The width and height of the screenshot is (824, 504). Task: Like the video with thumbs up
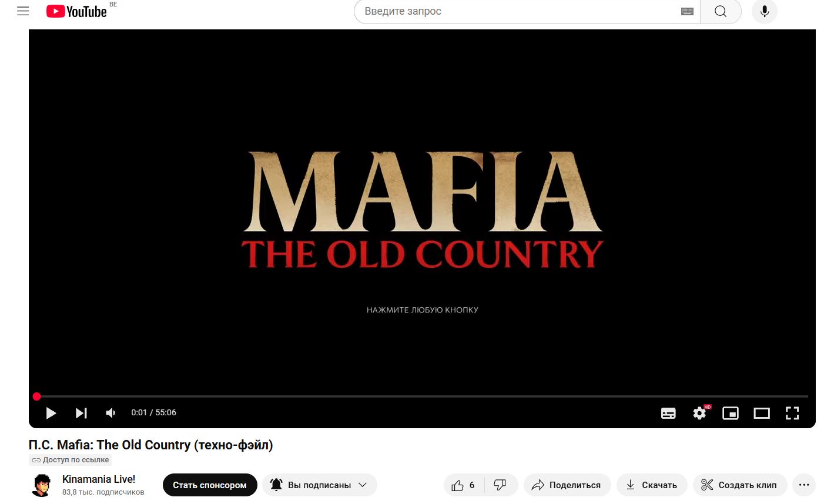464,485
